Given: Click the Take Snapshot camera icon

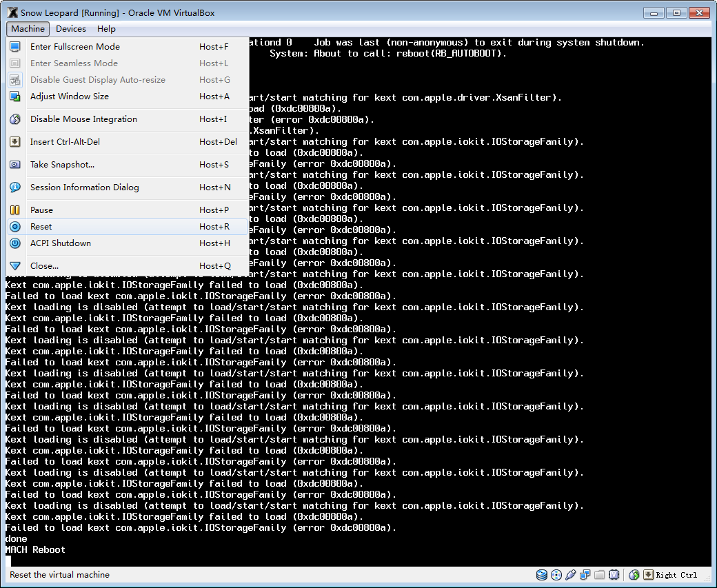Looking at the screenshot, I should 15,165.
